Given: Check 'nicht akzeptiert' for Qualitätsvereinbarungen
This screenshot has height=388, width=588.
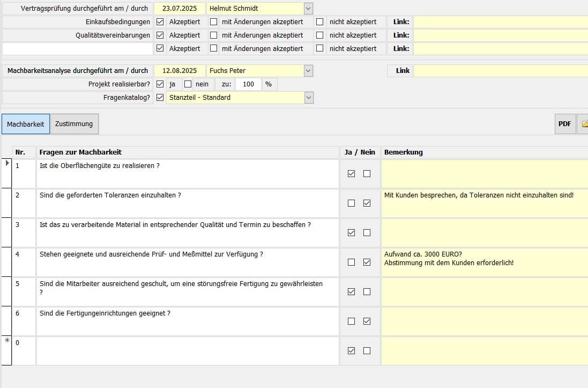Looking at the screenshot, I should tap(320, 35).
